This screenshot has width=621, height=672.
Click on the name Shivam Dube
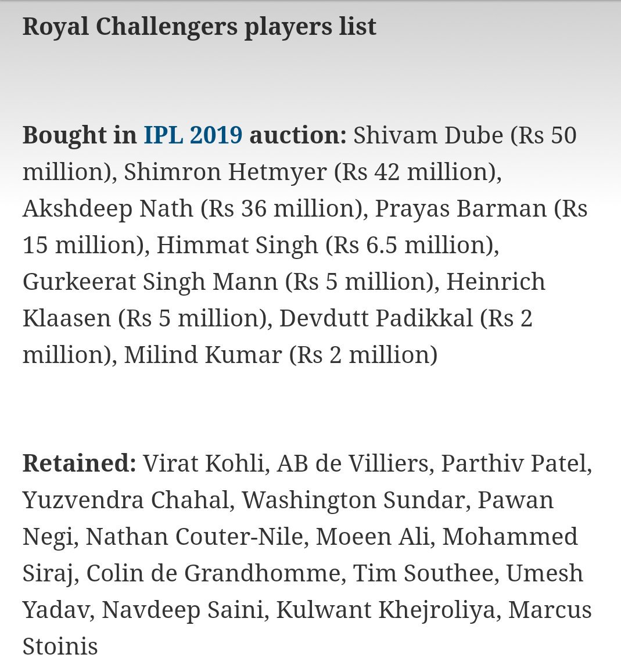point(428,135)
